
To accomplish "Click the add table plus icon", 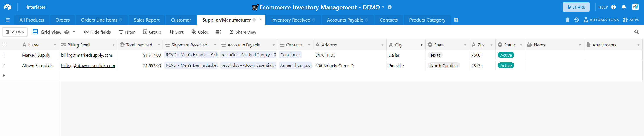I will [x=456, y=20].
